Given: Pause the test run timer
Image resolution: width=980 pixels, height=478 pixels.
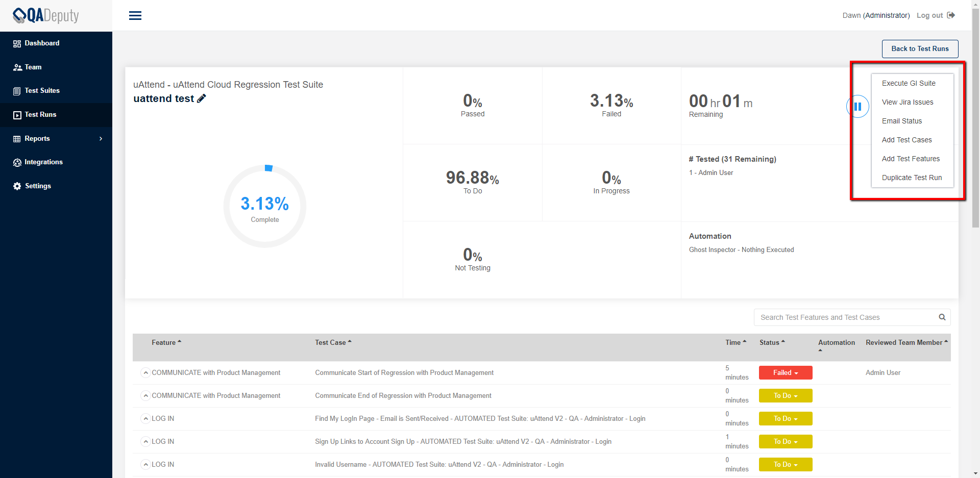Looking at the screenshot, I should pyautogui.click(x=858, y=107).
